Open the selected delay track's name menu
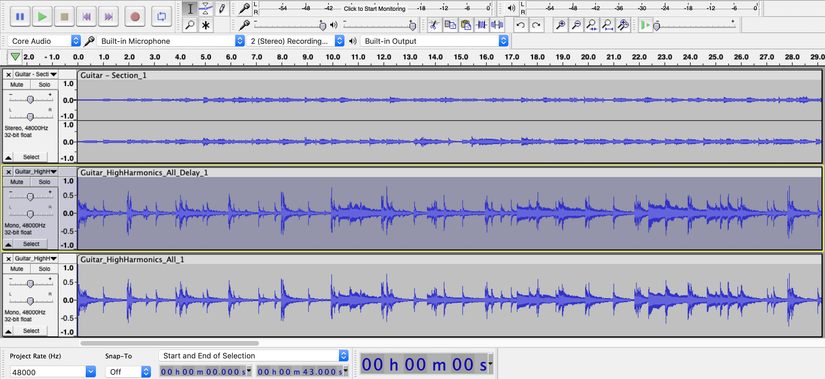 pyautogui.click(x=36, y=172)
